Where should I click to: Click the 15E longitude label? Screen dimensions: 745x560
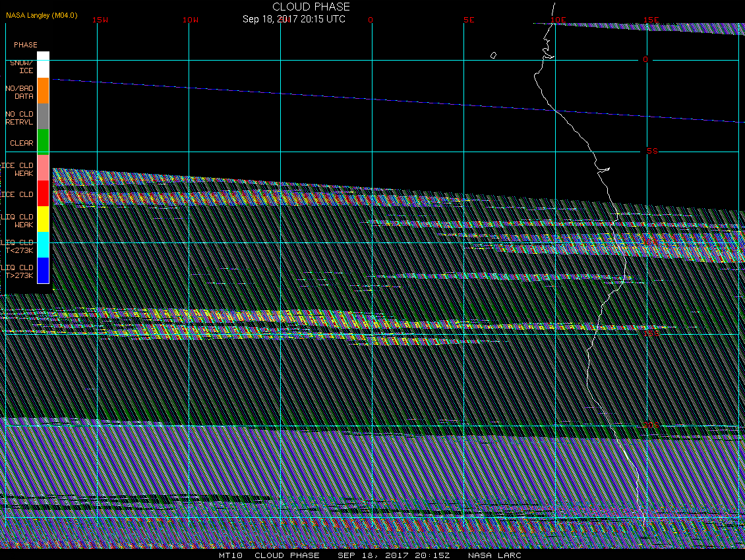(x=651, y=20)
